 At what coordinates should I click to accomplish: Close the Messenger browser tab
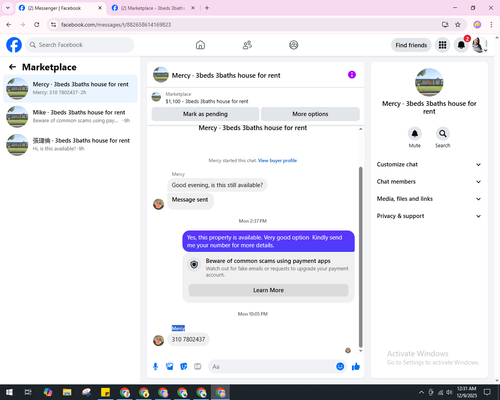(100, 8)
